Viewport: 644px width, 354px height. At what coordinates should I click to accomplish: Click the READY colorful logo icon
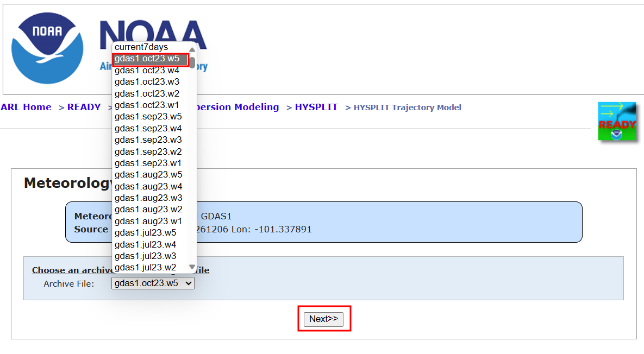(617, 122)
